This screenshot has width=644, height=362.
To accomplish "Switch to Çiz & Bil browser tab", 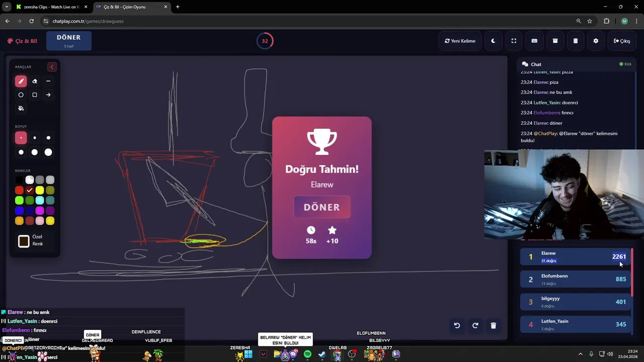I will pyautogui.click(x=131, y=7).
